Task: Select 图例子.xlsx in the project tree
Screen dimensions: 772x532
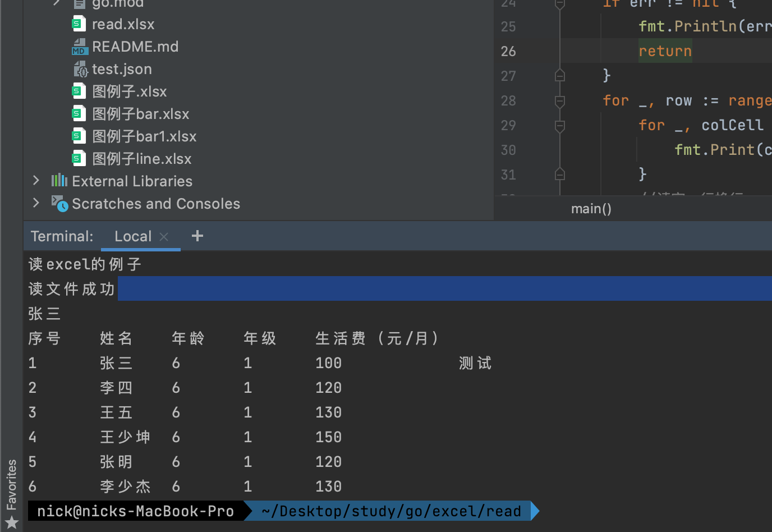Action: click(130, 91)
